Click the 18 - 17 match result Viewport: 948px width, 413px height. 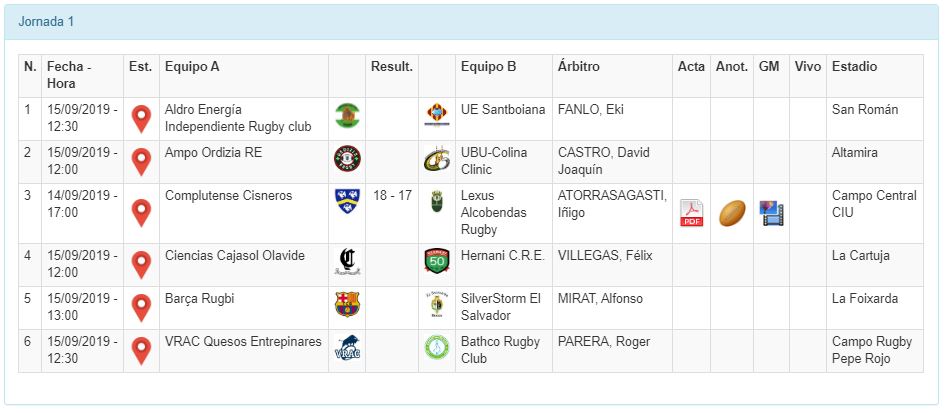pyautogui.click(x=392, y=196)
